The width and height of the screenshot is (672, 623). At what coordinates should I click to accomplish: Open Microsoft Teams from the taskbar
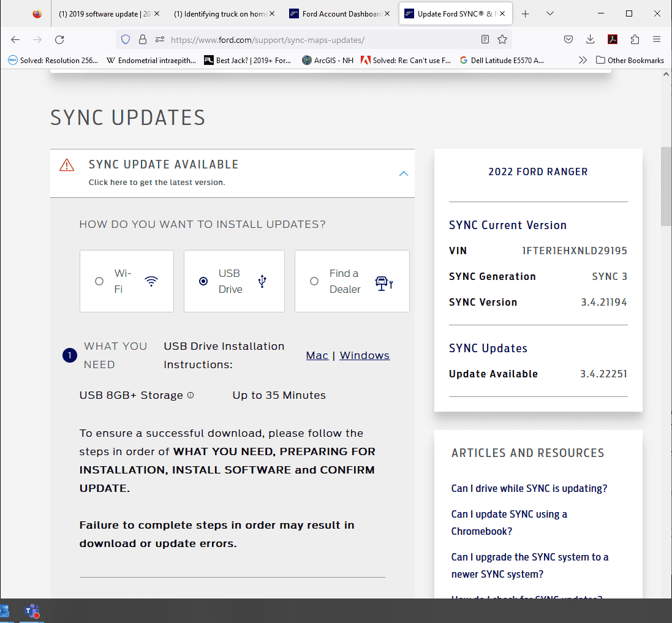(x=32, y=611)
